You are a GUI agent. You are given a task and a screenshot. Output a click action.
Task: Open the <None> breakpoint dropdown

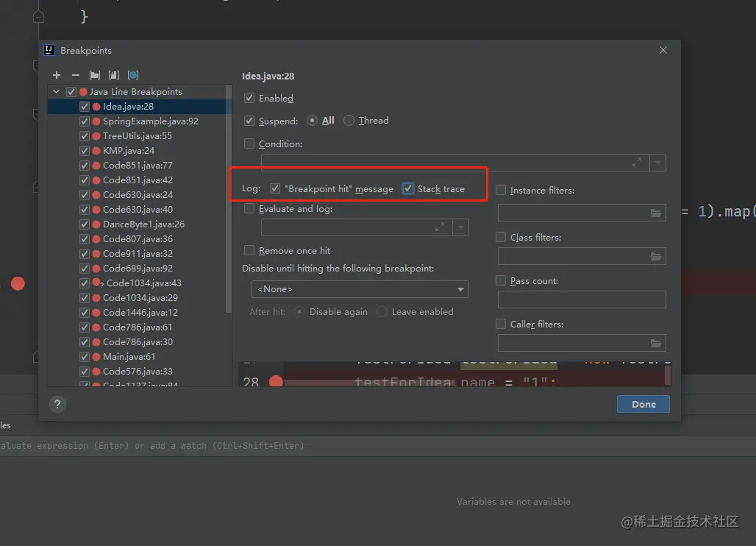pyautogui.click(x=360, y=289)
